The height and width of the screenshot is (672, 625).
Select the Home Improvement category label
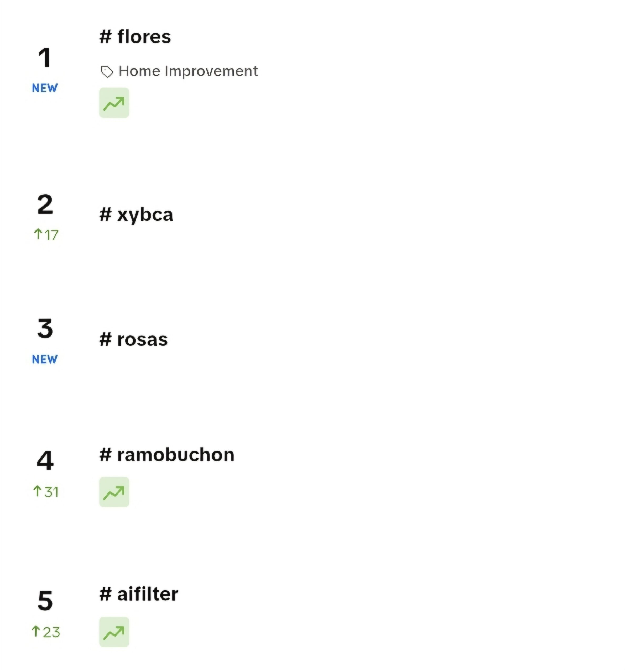pos(188,71)
